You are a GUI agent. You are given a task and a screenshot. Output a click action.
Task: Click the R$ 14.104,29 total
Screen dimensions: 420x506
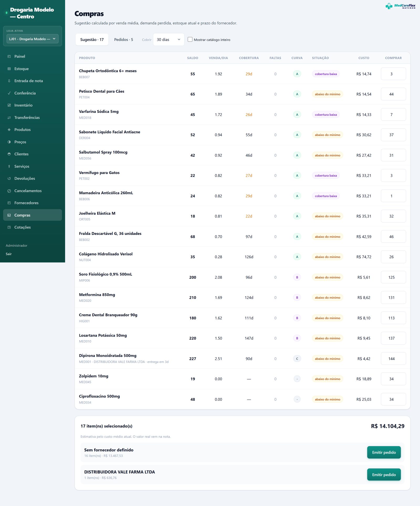387,426
